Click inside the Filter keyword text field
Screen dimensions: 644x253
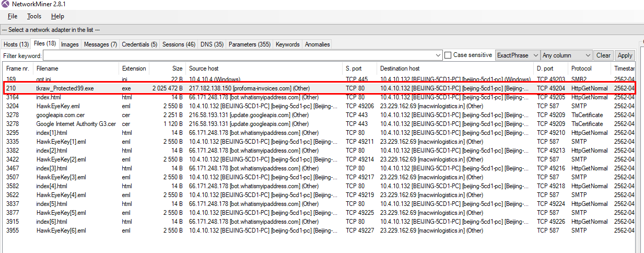(x=240, y=55)
